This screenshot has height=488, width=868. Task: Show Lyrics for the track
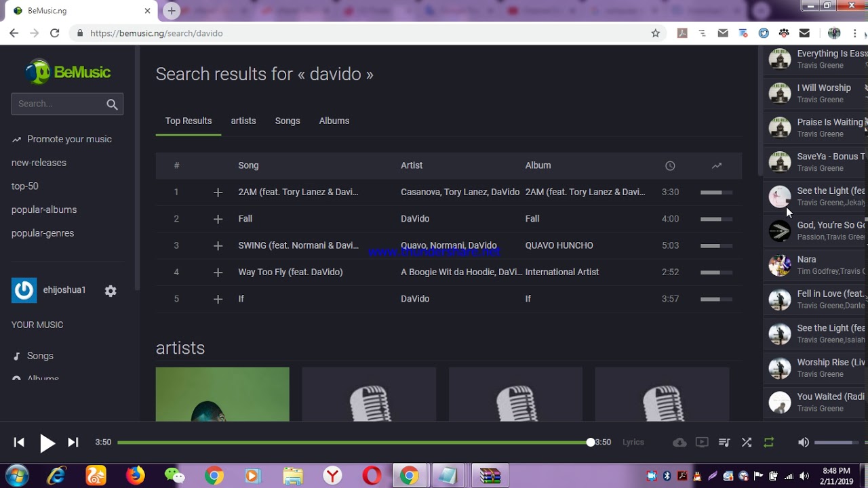[633, 443]
